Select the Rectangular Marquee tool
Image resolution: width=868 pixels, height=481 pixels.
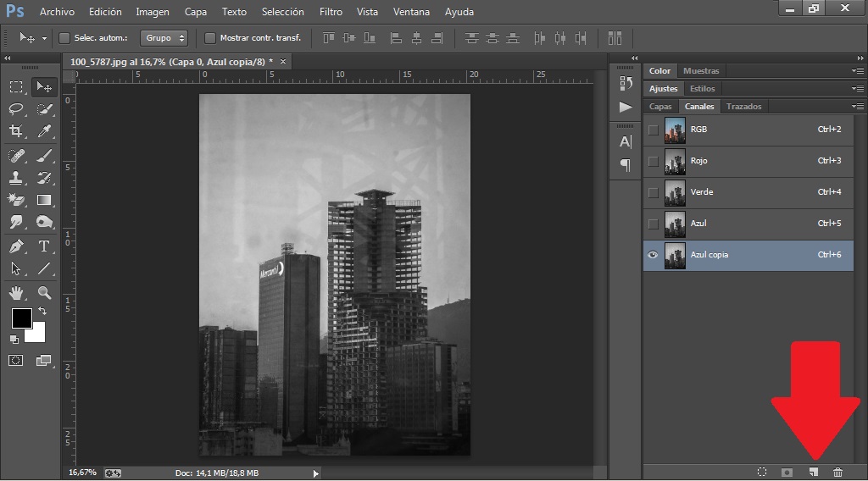16,87
